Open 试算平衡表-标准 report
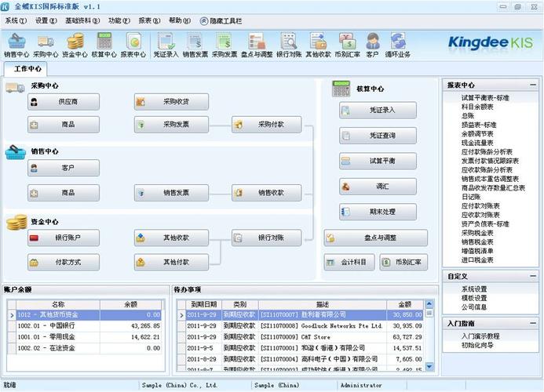544x392 pixels. click(485, 98)
